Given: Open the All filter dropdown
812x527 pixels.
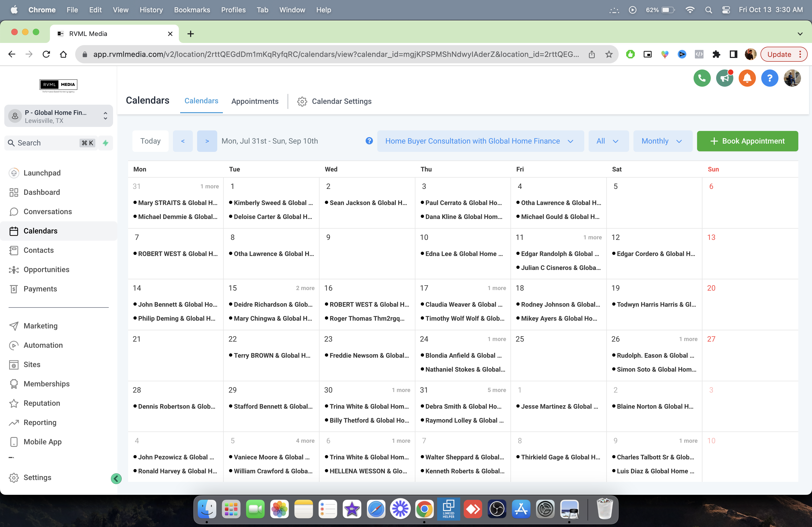Looking at the screenshot, I should pyautogui.click(x=608, y=141).
